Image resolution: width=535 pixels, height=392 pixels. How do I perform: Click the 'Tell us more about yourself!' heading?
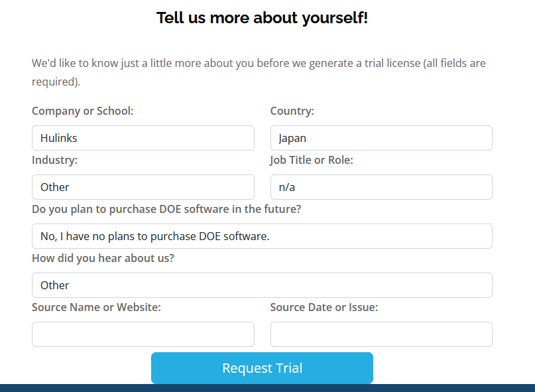(262, 18)
